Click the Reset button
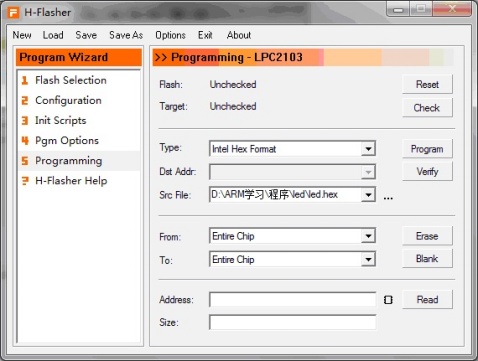This screenshot has width=478, height=361. [x=427, y=84]
